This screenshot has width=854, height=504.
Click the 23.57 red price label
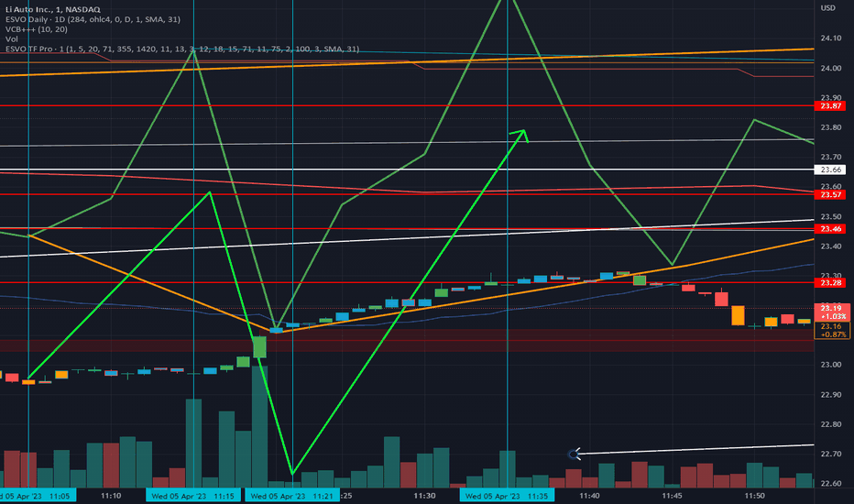point(830,194)
